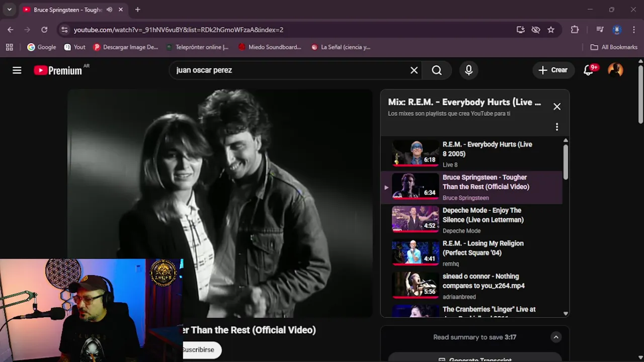The width and height of the screenshot is (644, 362).
Task: Open the browser extensions puzzle icon
Action: click(575, 30)
